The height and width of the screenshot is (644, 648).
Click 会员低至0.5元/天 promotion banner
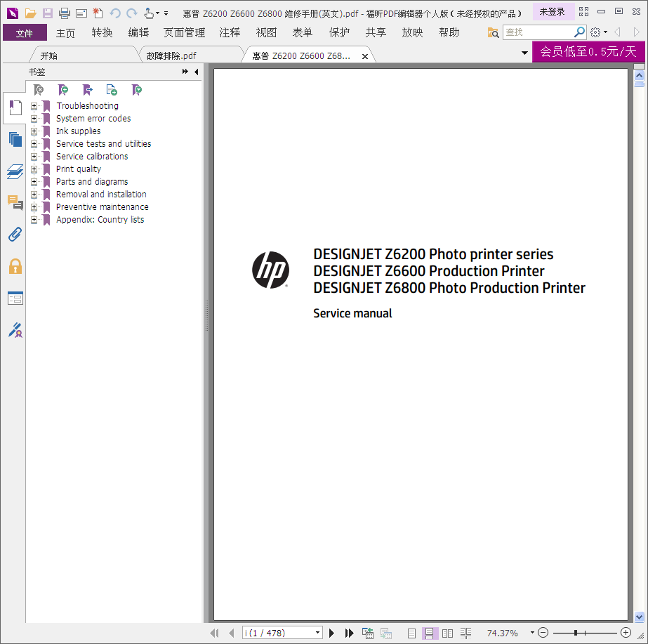point(588,52)
